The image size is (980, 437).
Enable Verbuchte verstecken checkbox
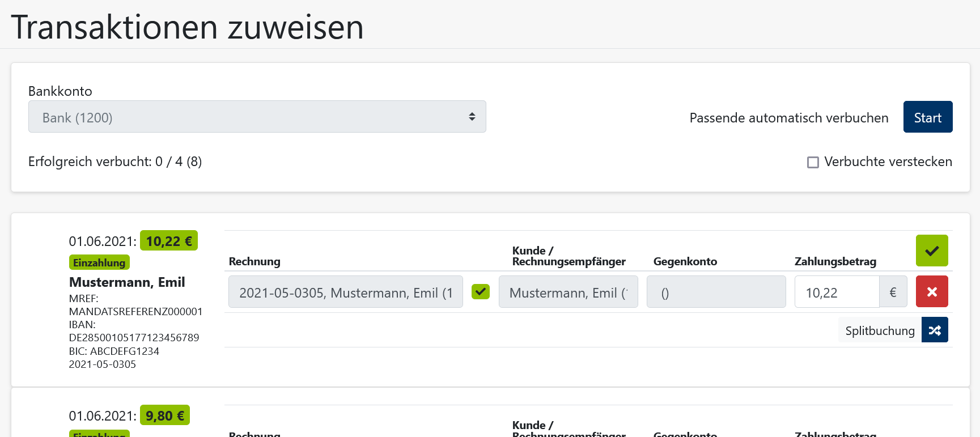pyautogui.click(x=813, y=162)
